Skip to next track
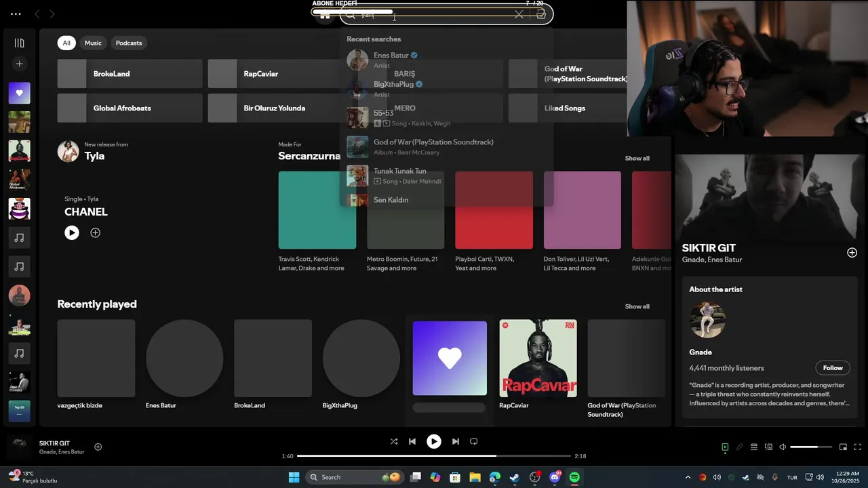Image resolution: width=868 pixels, height=488 pixels. (x=456, y=441)
